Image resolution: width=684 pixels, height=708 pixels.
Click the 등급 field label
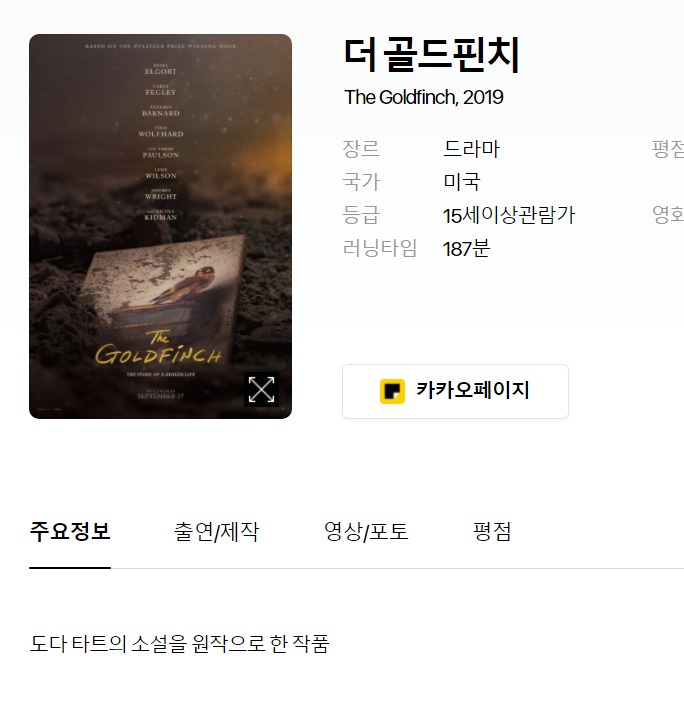pyautogui.click(x=361, y=215)
